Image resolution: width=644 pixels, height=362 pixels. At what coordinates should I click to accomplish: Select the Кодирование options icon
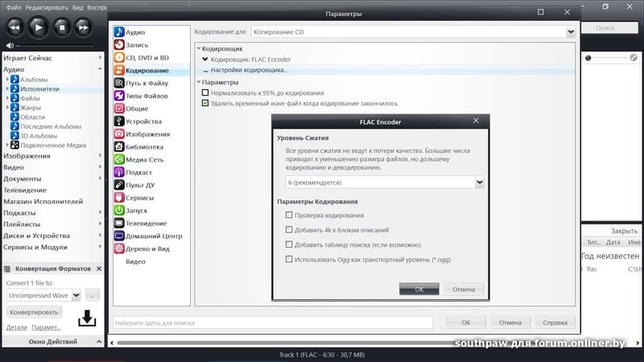(119, 70)
